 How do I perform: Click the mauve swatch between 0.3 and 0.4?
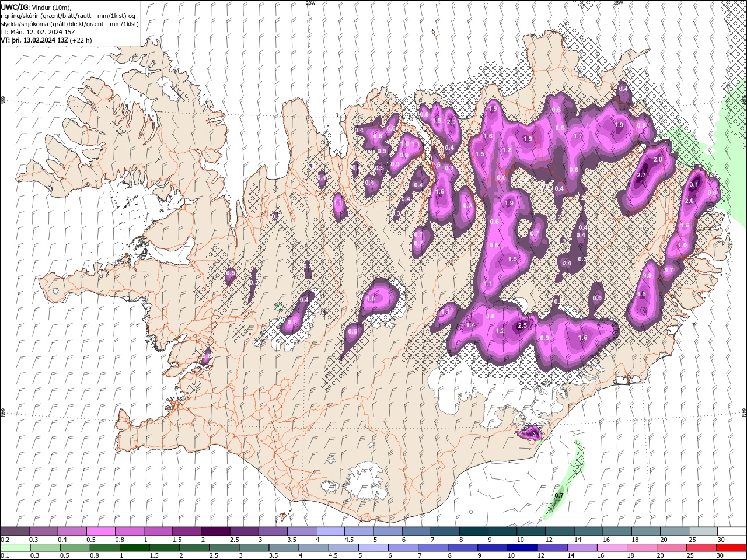43,531
